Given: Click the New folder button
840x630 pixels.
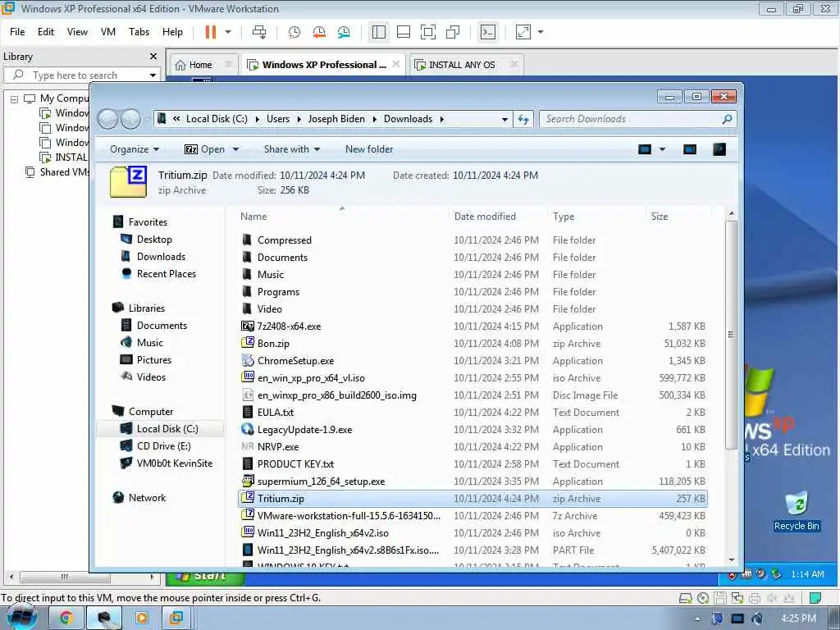Looking at the screenshot, I should [369, 149].
